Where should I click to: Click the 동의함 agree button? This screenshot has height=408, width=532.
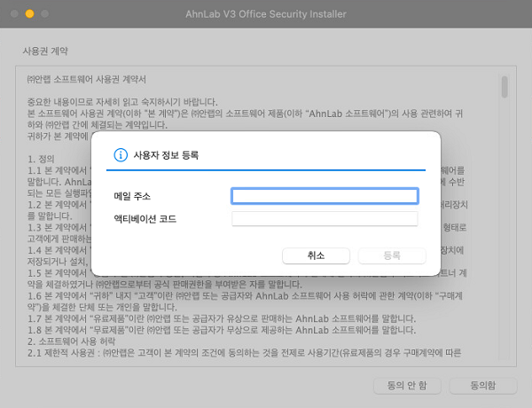pyautogui.click(x=483, y=386)
